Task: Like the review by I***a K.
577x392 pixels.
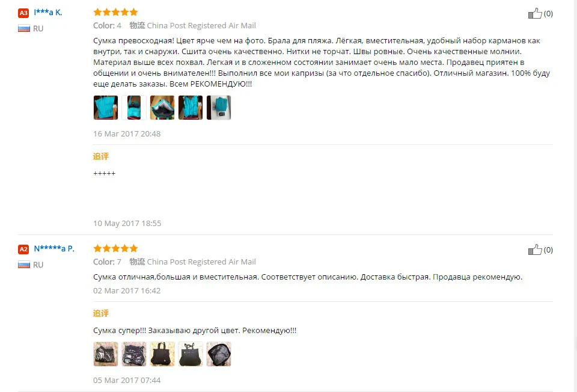Action: 535,14
